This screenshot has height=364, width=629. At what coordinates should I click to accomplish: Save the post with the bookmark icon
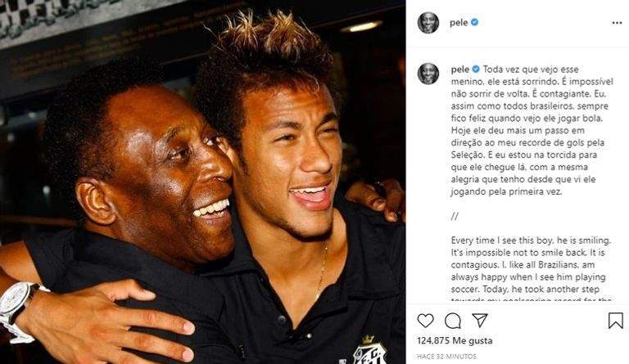point(615,321)
